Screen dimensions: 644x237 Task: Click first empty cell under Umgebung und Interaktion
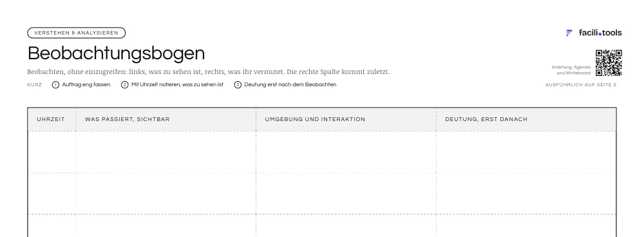(x=346, y=152)
